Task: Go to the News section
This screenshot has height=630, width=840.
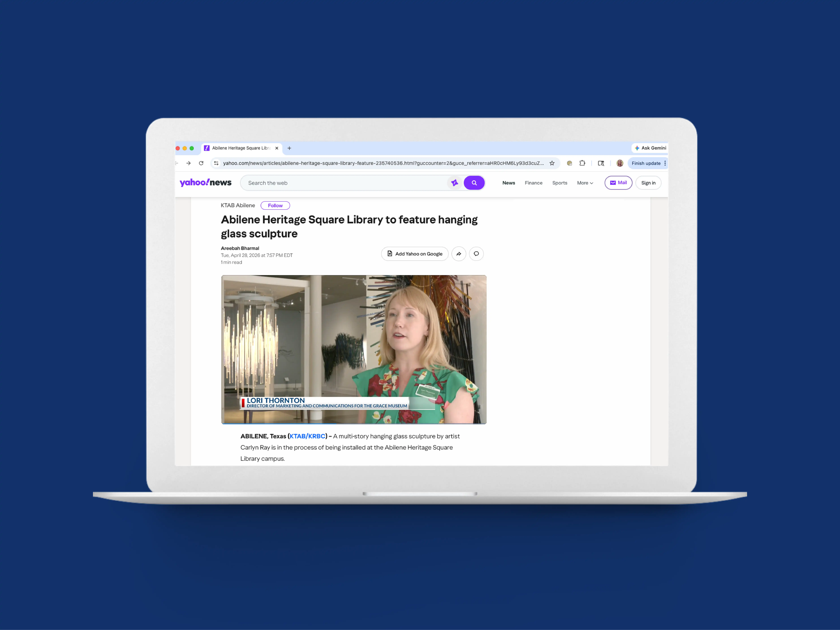Action: tap(509, 183)
